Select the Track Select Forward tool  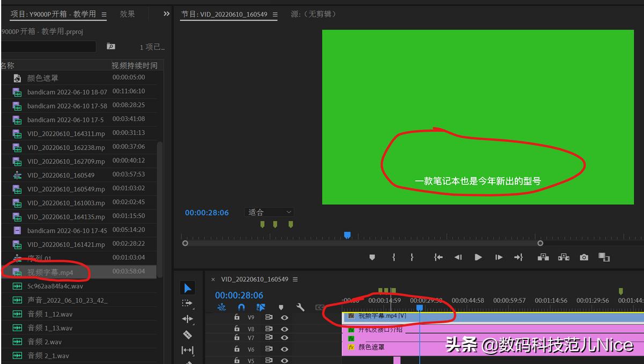pyautogui.click(x=187, y=303)
